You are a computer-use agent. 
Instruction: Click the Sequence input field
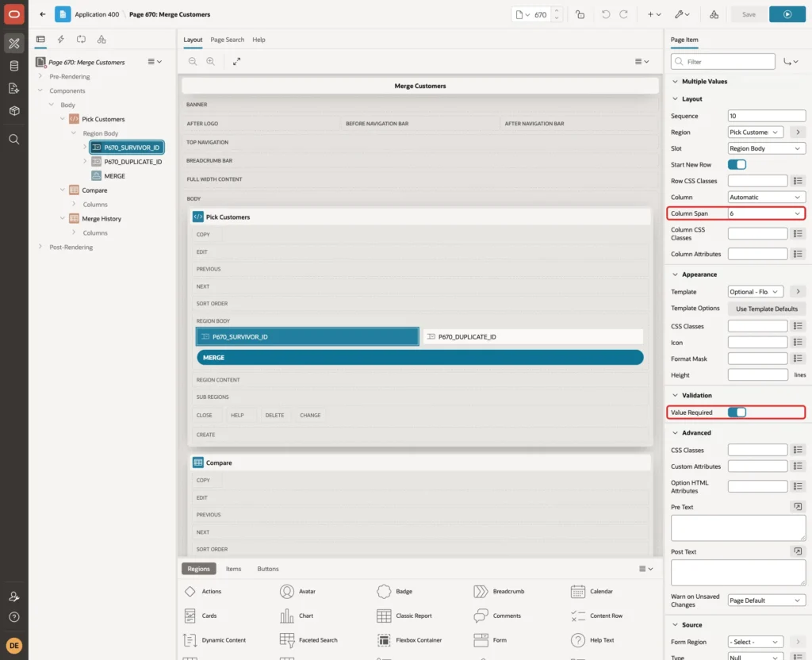[x=767, y=116]
